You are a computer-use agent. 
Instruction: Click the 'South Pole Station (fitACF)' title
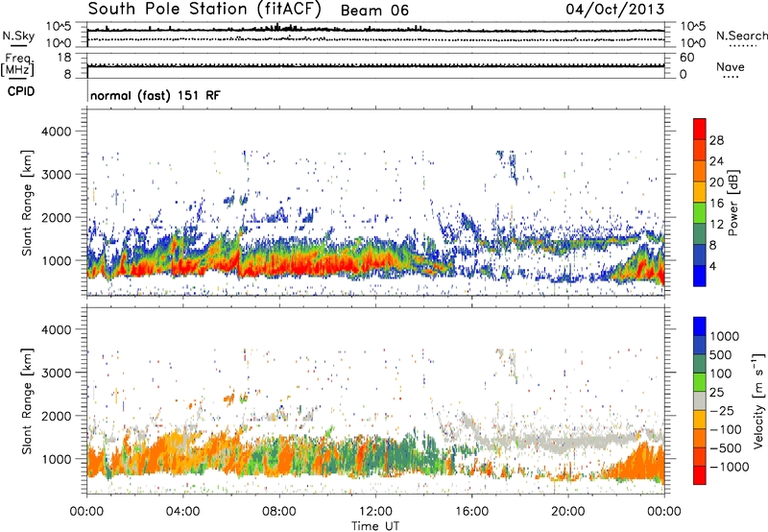tap(204, 10)
